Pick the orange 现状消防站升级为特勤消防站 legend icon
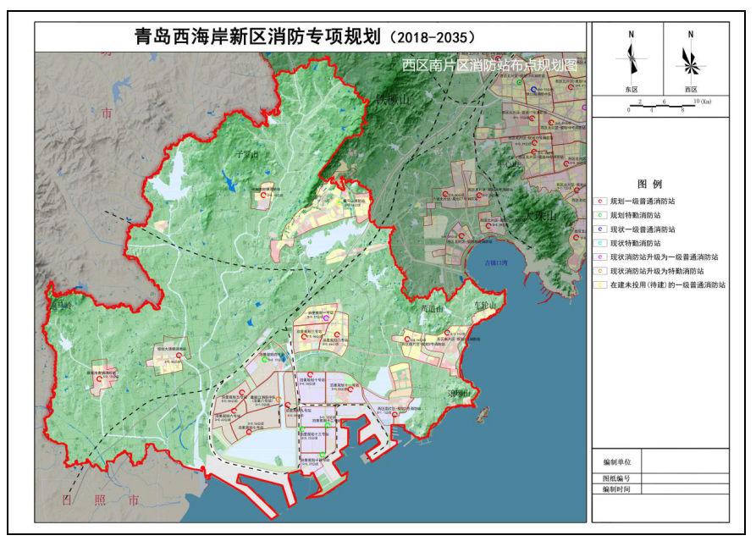756x541 pixels. pyautogui.click(x=600, y=271)
